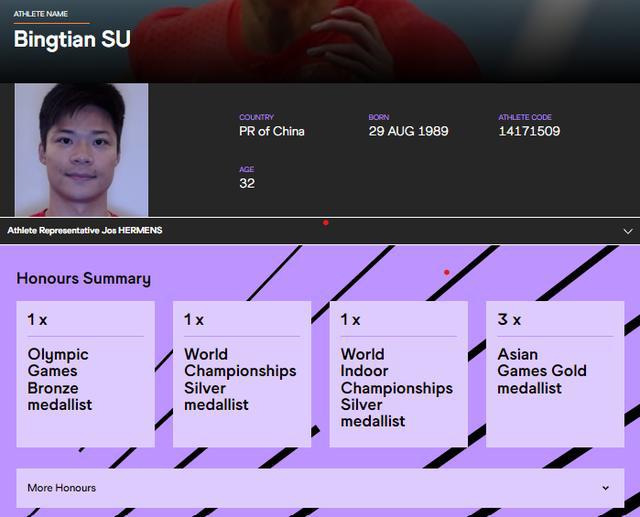This screenshot has width=640, height=517.
Task: Click the red dot on the representative bar
Action: [x=326, y=223]
